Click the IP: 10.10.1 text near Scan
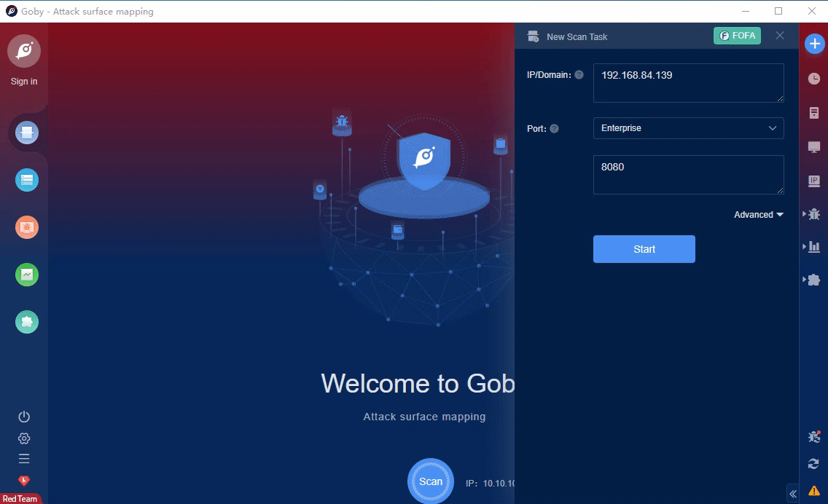Viewport: 828px width, 504px height. (x=490, y=484)
